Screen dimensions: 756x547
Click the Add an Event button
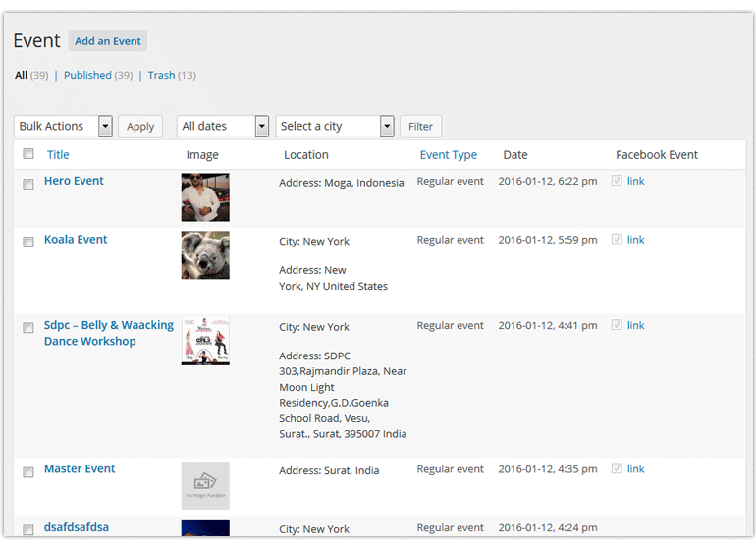point(108,41)
